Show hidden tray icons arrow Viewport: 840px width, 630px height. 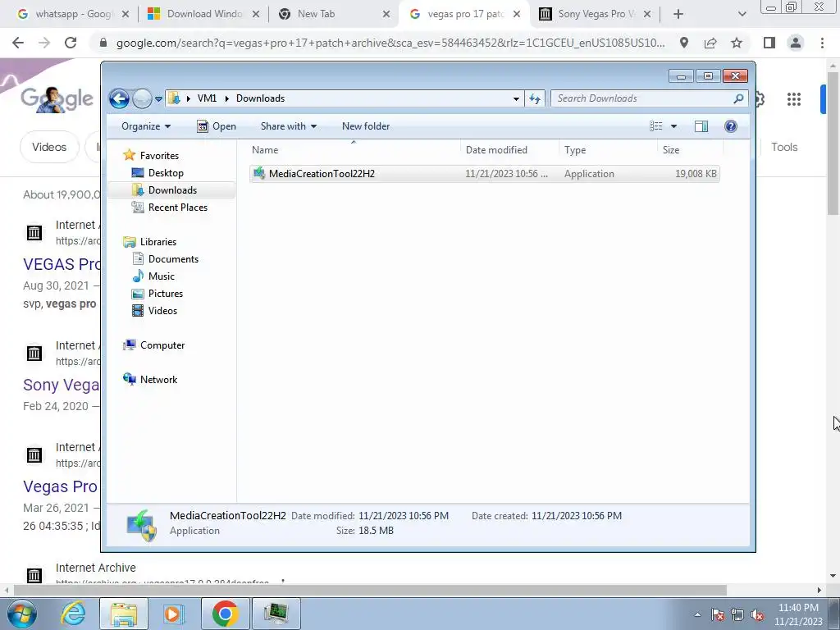click(x=697, y=614)
